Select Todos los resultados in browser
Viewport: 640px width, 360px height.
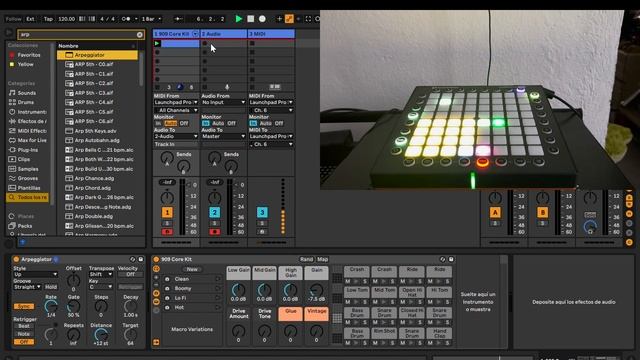click(x=27, y=197)
